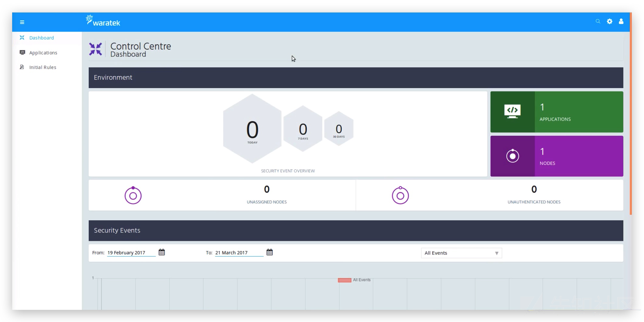Toggle All Events legend swatch

(344, 280)
